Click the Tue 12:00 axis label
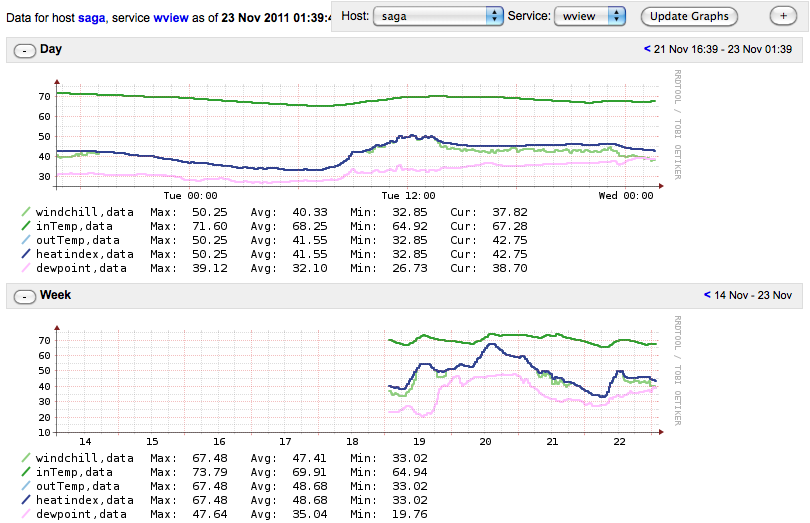Viewport: 810px width, 523px height. [408, 196]
